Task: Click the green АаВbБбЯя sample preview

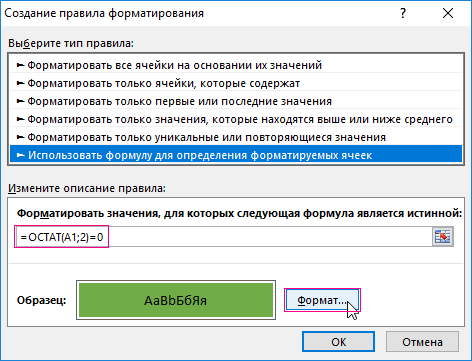Action: tap(176, 300)
